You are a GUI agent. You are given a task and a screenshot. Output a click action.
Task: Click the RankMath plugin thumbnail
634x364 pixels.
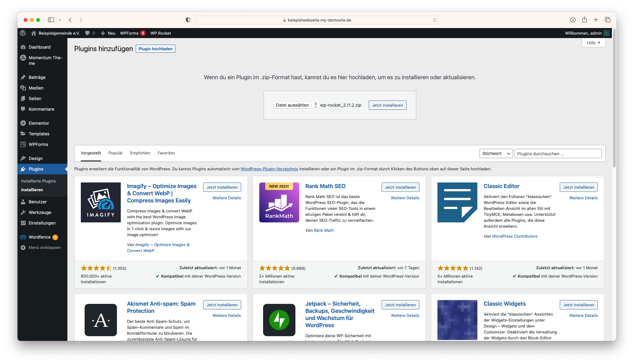coord(279,202)
